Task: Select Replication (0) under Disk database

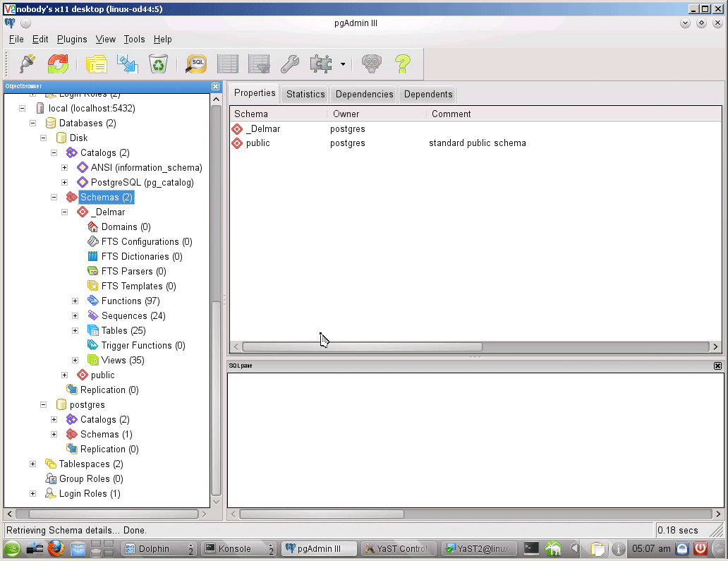Action: coord(109,390)
